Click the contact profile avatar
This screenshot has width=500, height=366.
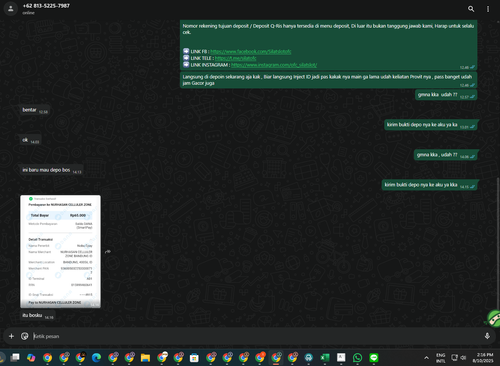[x=11, y=9]
